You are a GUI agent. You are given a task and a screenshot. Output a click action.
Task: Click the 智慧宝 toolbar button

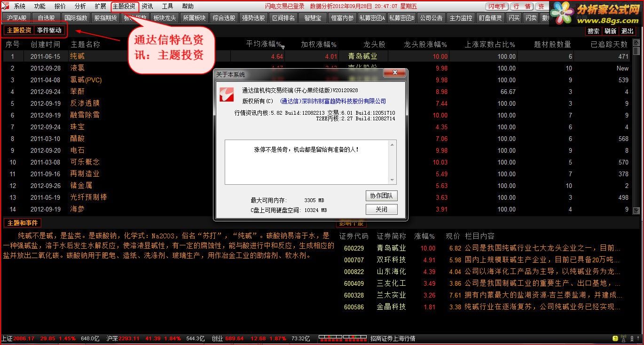[x=313, y=18]
